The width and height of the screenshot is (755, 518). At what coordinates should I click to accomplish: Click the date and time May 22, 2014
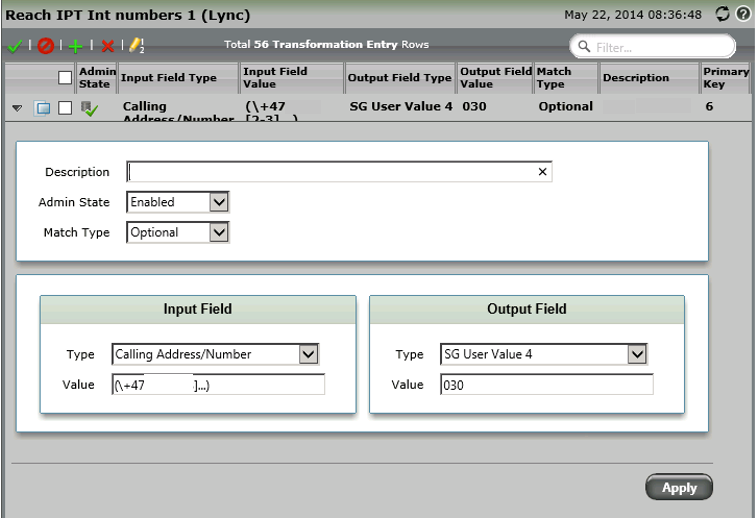pyautogui.click(x=633, y=15)
